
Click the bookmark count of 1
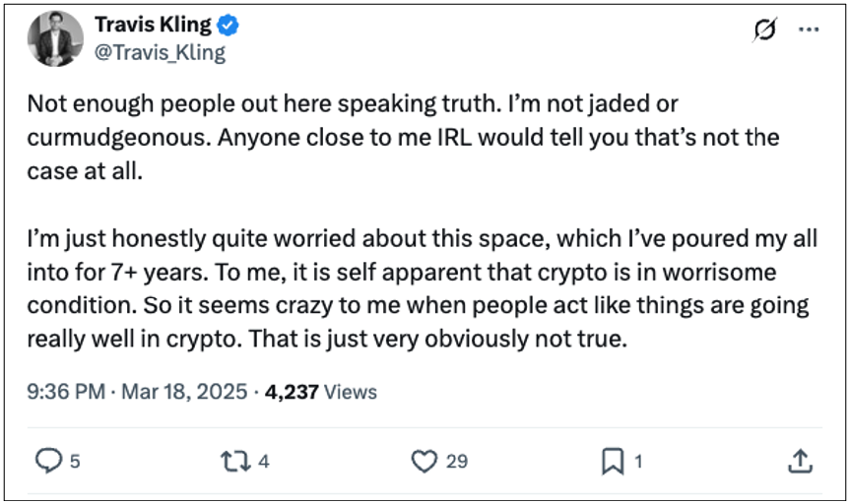coord(638,461)
